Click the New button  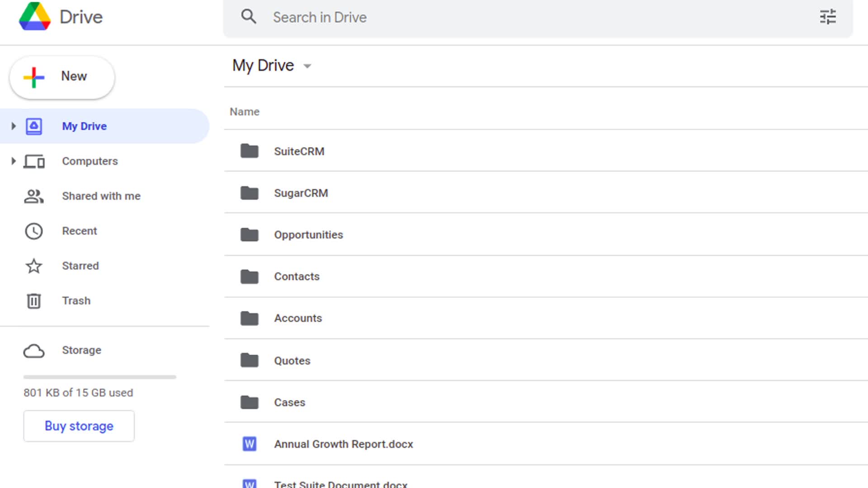point(62,77)
